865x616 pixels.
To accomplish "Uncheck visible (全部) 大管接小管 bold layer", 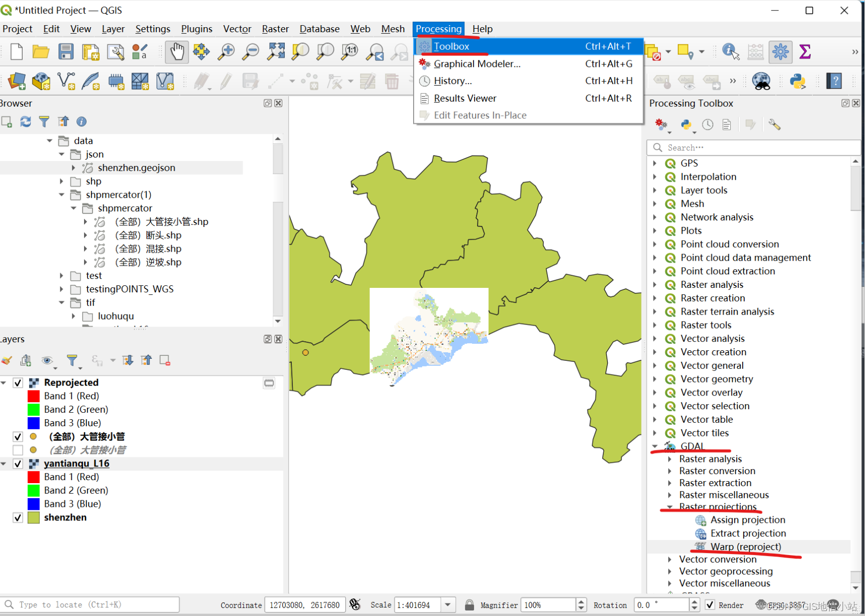I will pos(18,437).
